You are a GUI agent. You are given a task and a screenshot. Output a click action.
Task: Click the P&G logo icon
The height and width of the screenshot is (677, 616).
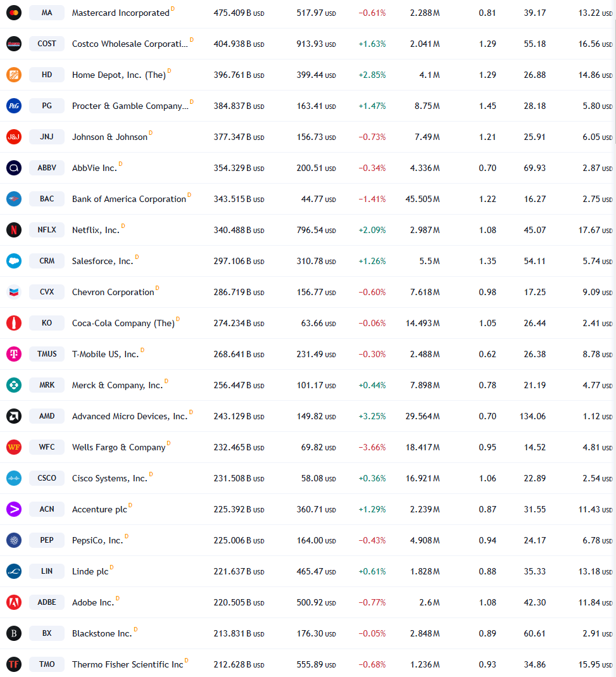14,106
